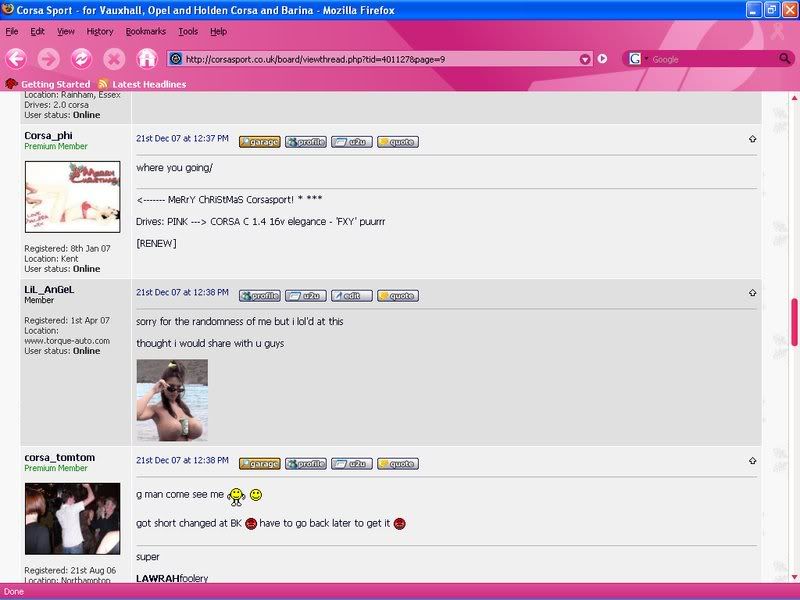The image size is (800, 600).
Task: Click the garage button on Corsa_phi's post
Action: click(x=259, y=142)
